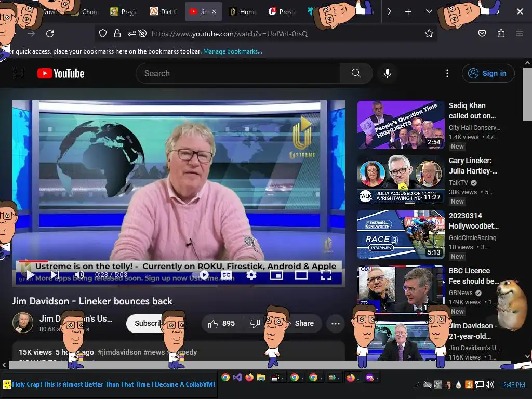Viewport: 532px width, 399px height.
Task: Open more actions menu beside Share
Action: click(x=336, y=323)
